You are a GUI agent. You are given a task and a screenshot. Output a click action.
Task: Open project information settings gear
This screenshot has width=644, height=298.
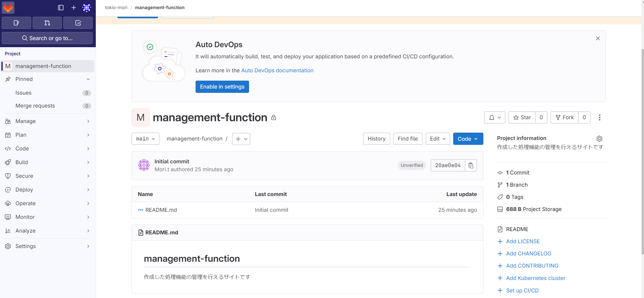click(599, 138)
